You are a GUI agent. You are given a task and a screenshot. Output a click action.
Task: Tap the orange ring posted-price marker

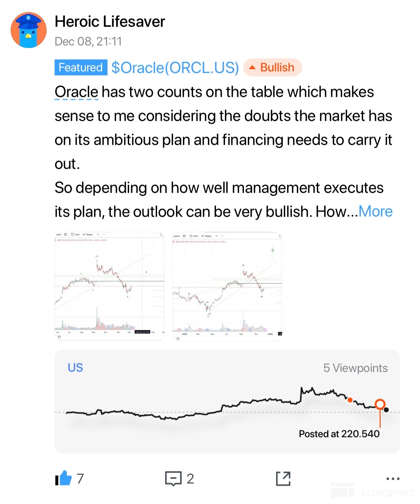pos(380,404)
